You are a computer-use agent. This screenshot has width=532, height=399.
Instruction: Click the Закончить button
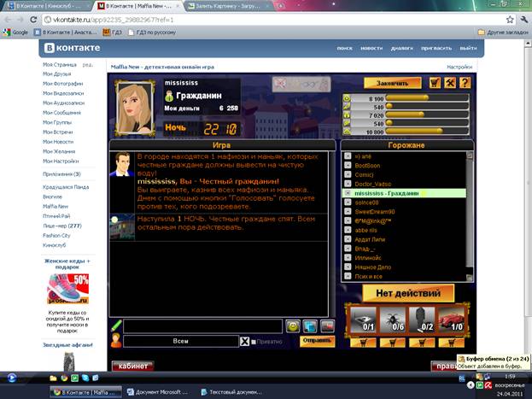coord(393,83)
